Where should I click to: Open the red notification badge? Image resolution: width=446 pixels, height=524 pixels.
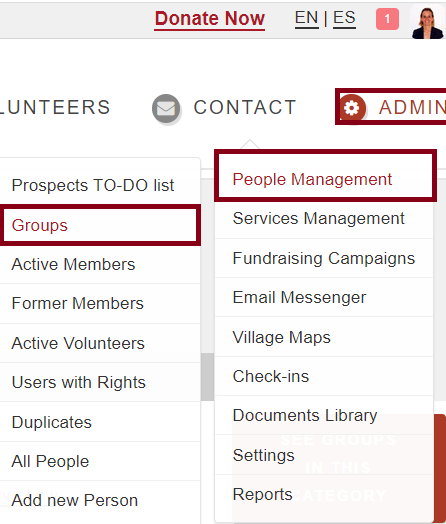387,19
